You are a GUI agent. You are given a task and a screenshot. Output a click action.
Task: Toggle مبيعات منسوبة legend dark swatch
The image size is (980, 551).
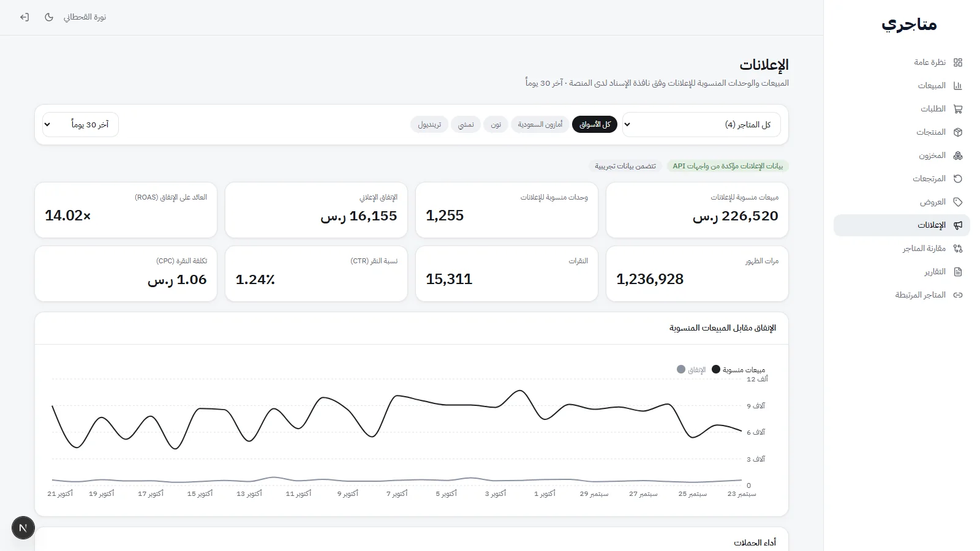pyautogui.click(x=716, y=369)
